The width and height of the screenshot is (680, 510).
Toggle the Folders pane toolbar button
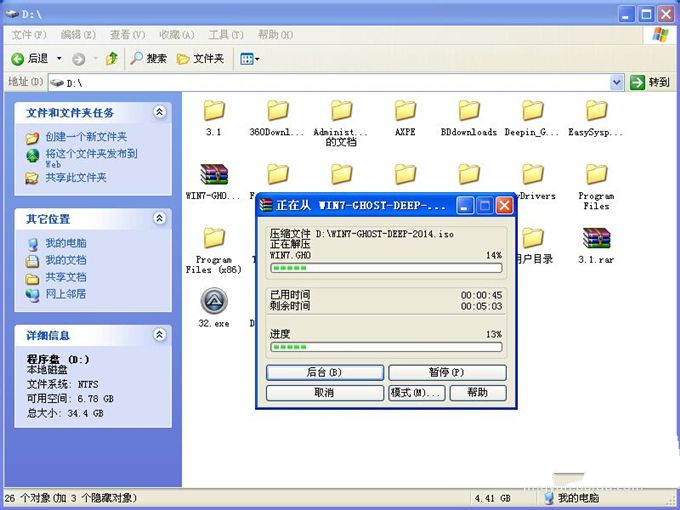(200, 59)
